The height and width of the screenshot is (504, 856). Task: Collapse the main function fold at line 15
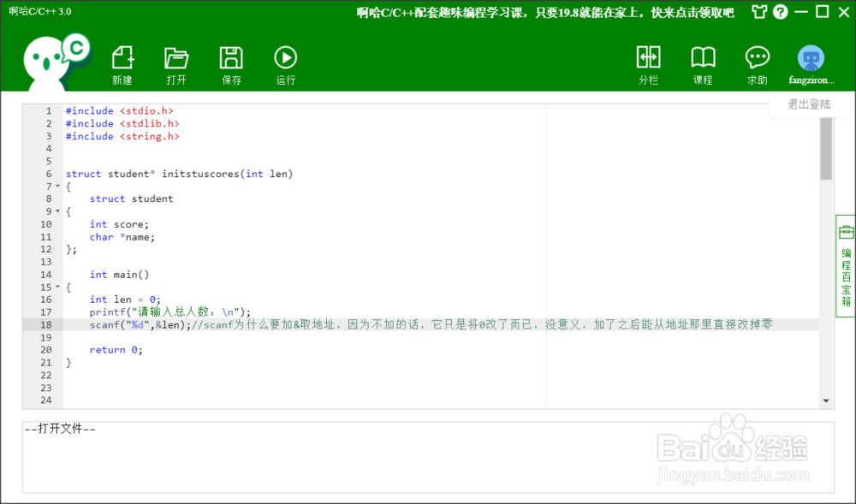pos(58,287)
